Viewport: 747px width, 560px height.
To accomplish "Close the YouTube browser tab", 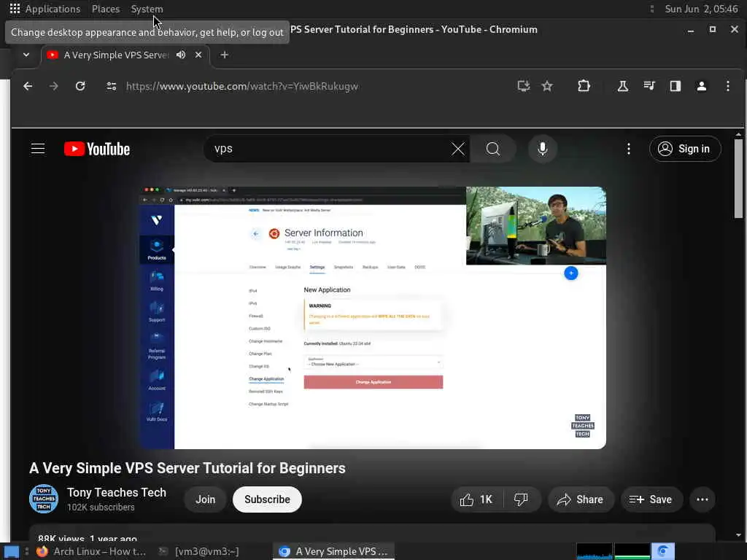I will [198, 55].
